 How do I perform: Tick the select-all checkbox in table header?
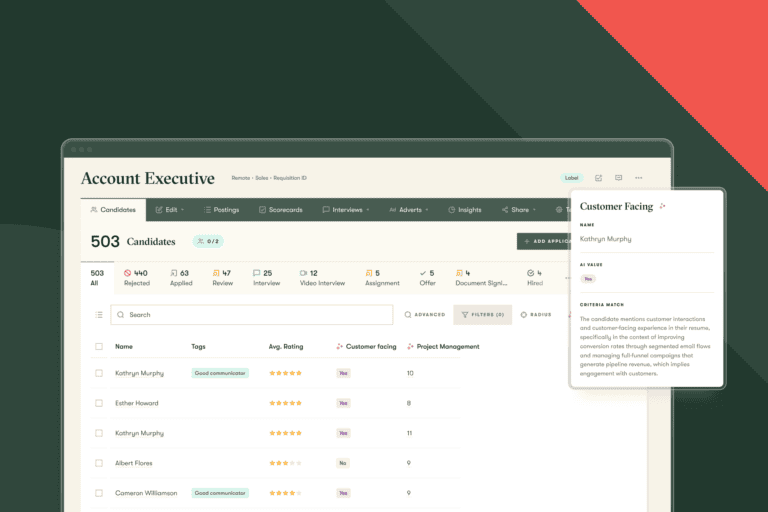99,346
